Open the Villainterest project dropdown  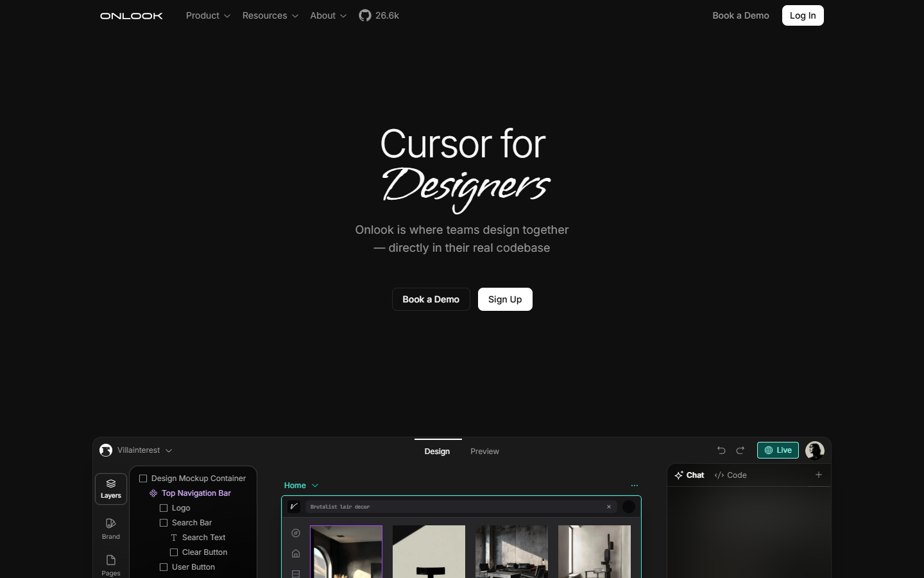(x=144, y=450)
